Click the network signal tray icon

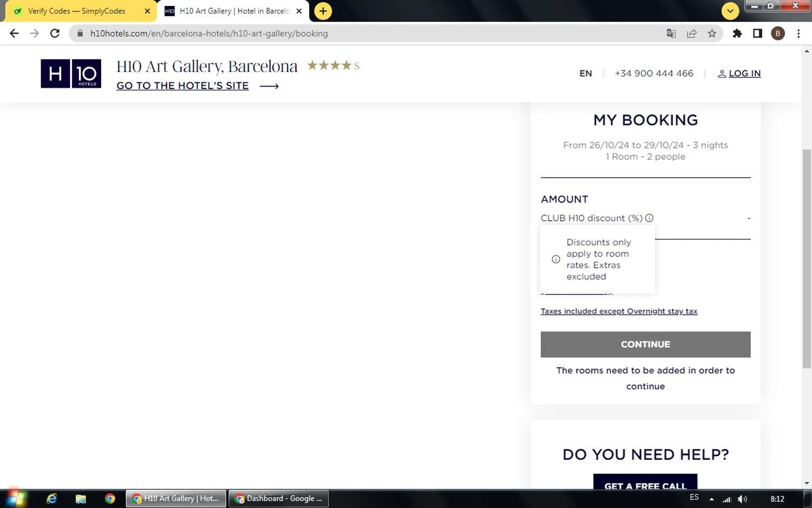tap(727, 499)
